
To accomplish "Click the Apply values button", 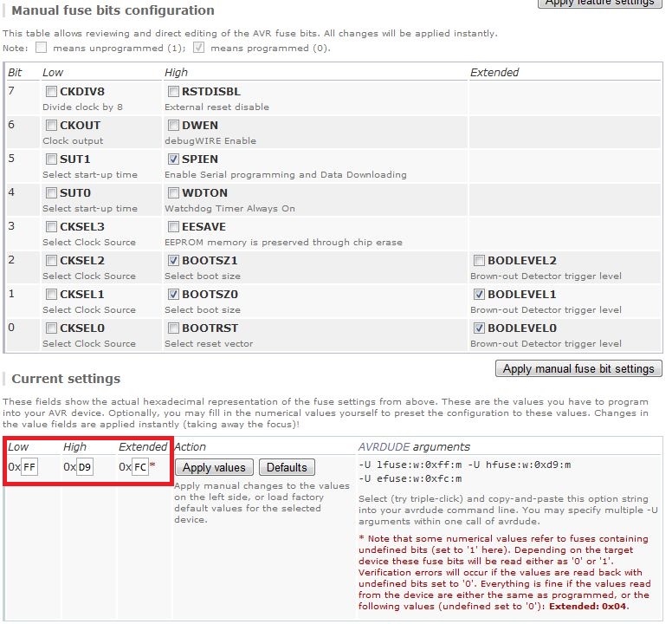I will pos(214,467).
